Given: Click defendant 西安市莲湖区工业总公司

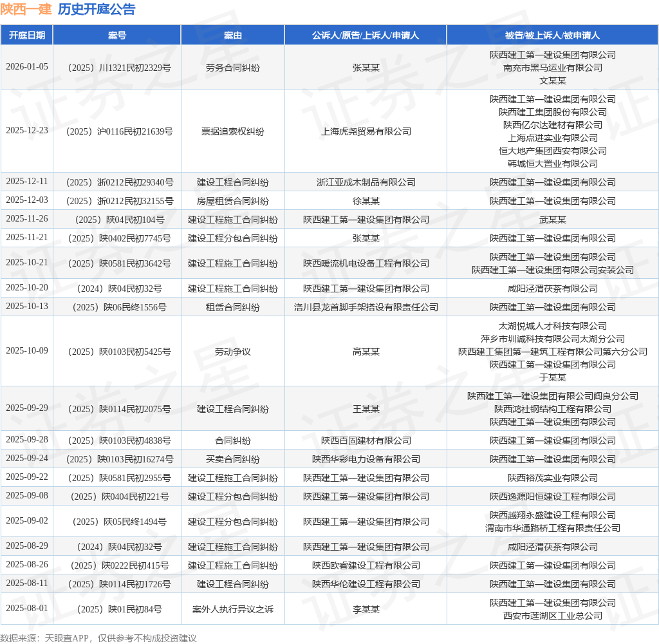Looking at the screenshot, I should pos(553,616).
